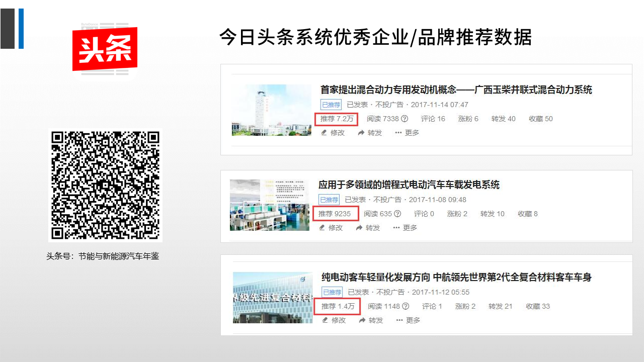Click slide heading 今日头条系统优秀企业/品牌推荐数据

click(x=375, y=38)
